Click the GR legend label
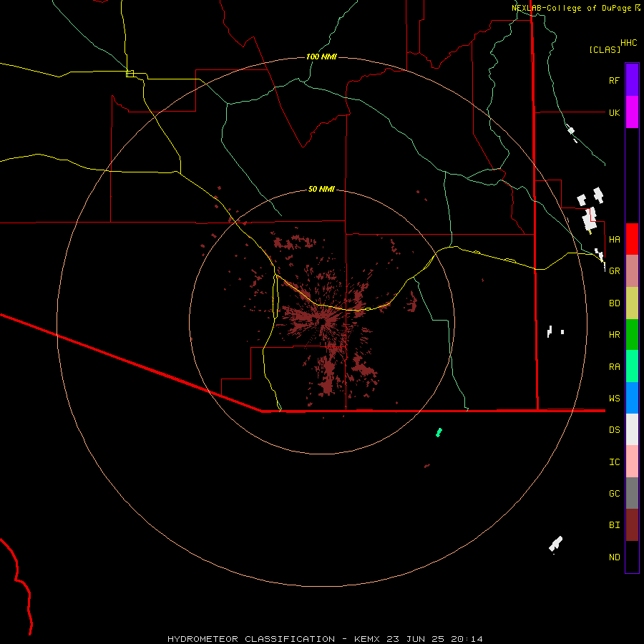 [614, 271]
